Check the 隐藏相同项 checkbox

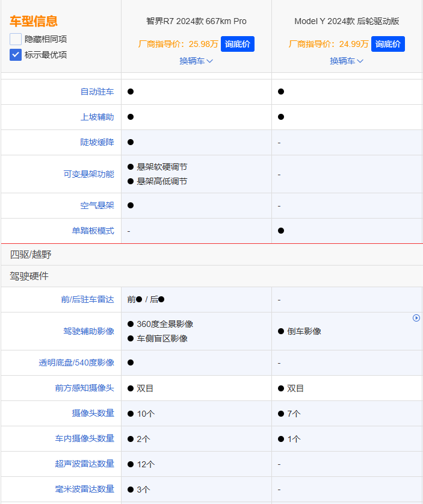coord(16,39)
